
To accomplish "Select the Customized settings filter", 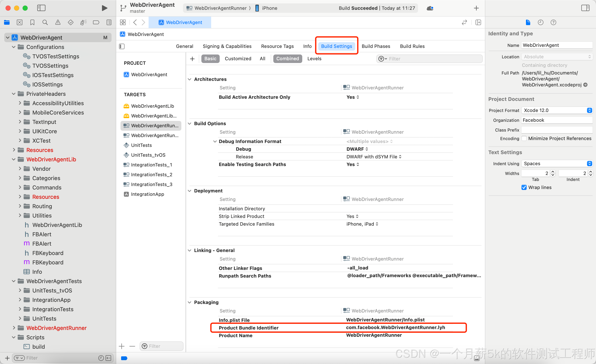I will (238, 59).
